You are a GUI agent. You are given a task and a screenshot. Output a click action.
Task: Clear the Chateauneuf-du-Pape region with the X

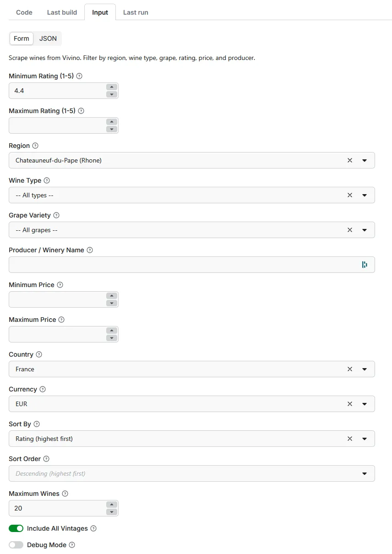pos(349,160)
